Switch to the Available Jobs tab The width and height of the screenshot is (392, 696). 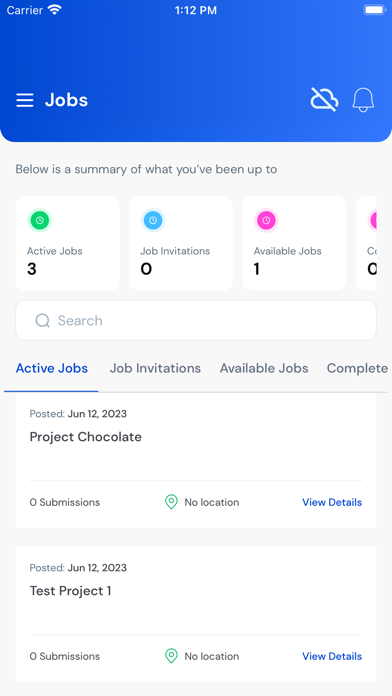tap(264, 368)
